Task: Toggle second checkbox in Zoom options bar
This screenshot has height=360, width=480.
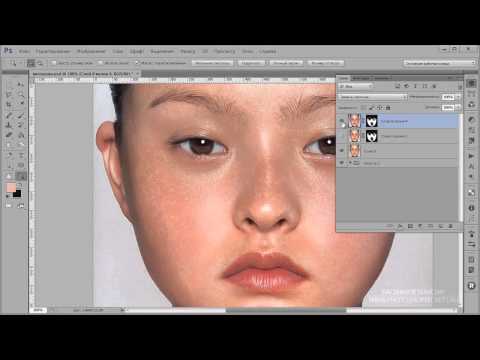Action: pos(100,63)
